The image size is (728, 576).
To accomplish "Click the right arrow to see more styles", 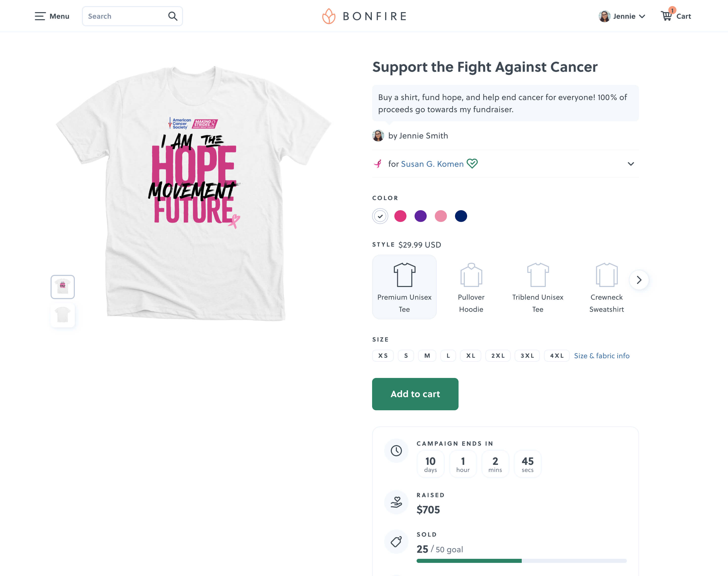I will click(639, 280).
